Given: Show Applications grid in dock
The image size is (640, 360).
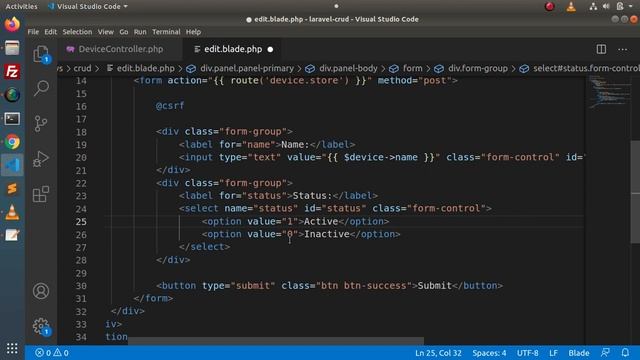Looking at the screenshot, I should 12,348.
